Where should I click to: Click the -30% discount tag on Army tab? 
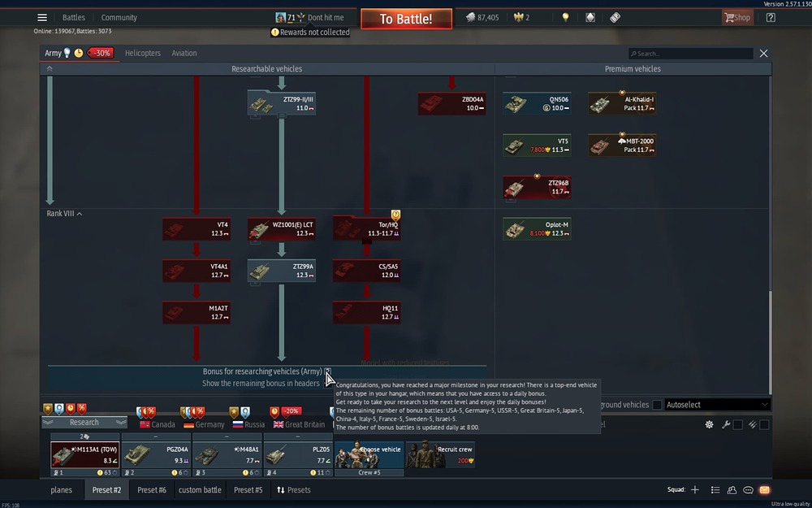click(x=101, y=53)
